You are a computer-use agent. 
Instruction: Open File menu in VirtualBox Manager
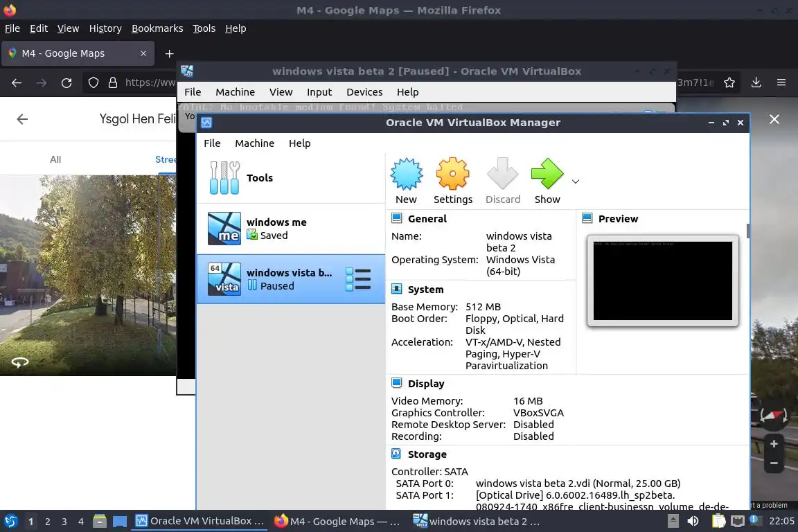[x=212, y=143]
